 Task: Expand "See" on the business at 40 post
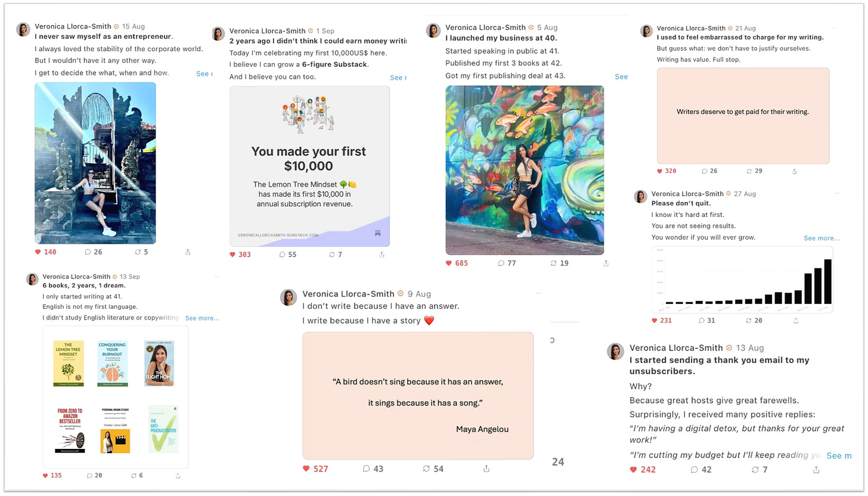[x=621, y=76]
